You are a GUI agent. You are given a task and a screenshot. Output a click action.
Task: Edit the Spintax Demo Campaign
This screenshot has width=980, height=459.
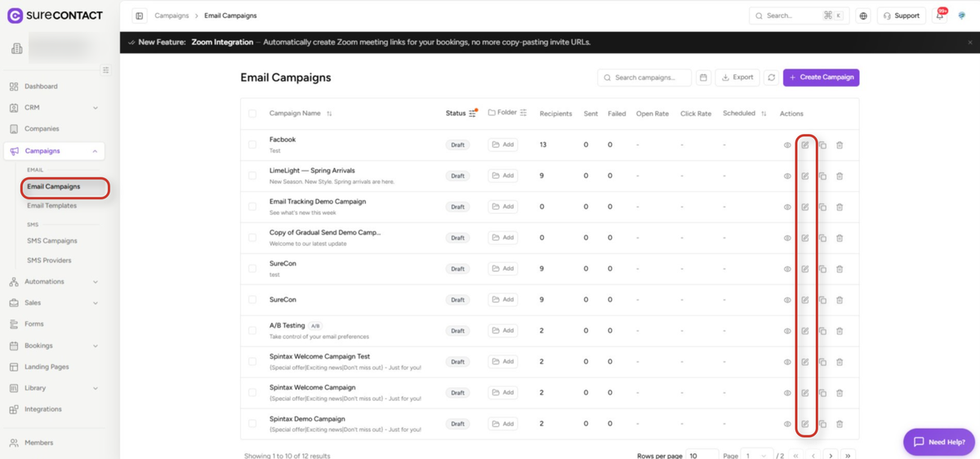[804, 424]
